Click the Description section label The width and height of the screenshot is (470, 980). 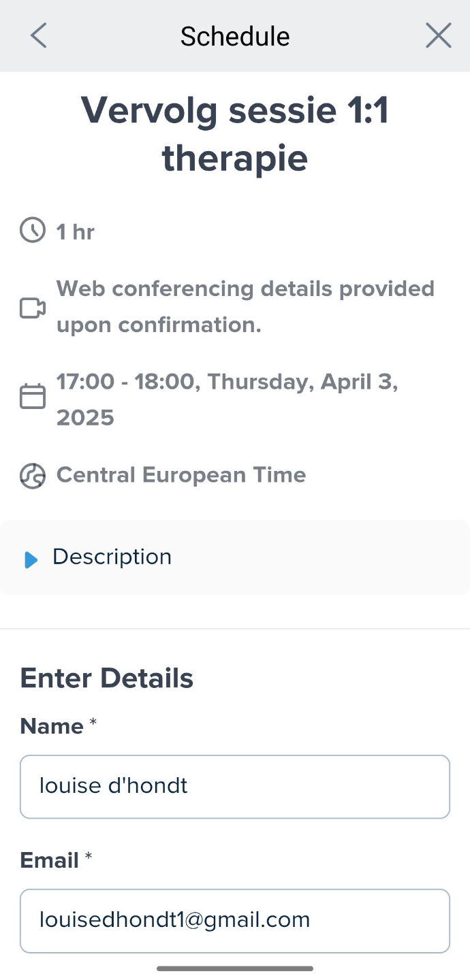[112, 557]
